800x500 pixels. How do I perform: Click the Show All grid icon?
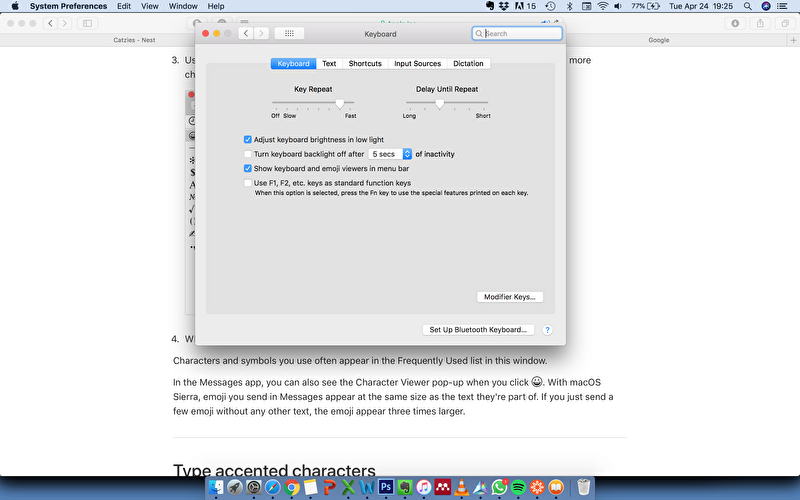point(289,33)
